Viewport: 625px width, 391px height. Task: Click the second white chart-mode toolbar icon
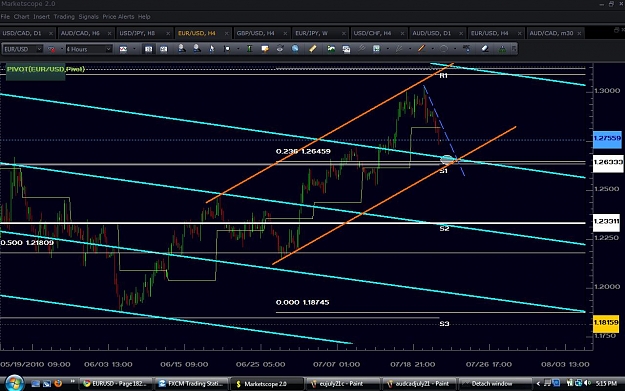pyautogui.click(x=163, y=49)
